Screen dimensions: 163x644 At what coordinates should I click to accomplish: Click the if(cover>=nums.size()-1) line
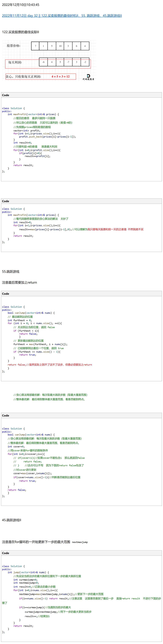(x=47, y=477)
